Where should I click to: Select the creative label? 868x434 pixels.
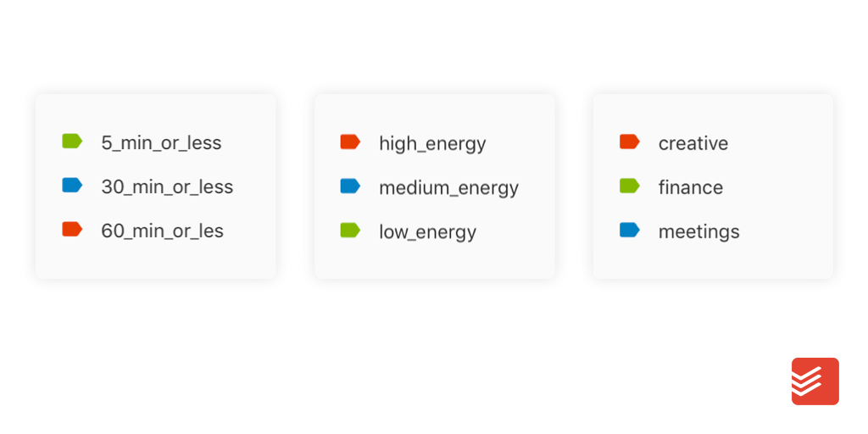point(693,143)
